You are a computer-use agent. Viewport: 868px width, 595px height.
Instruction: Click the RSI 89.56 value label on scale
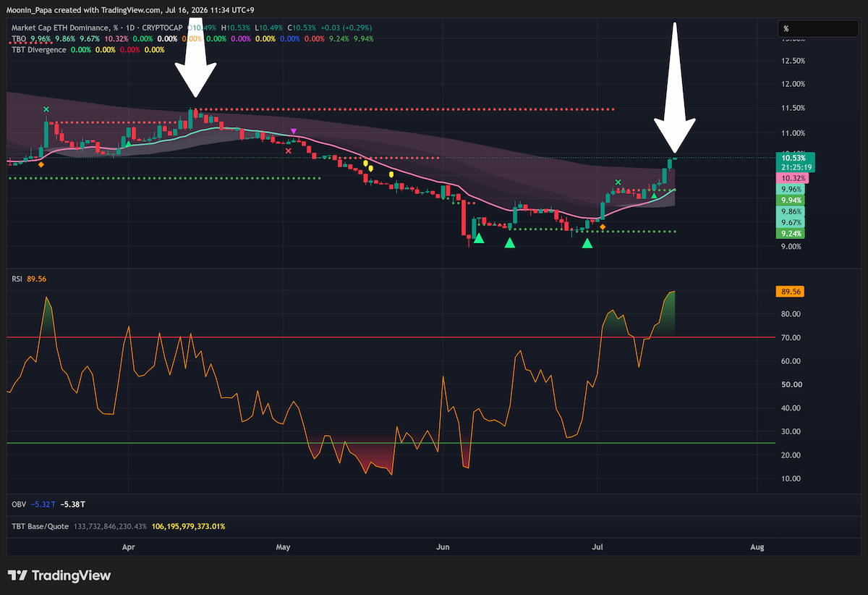792,292
